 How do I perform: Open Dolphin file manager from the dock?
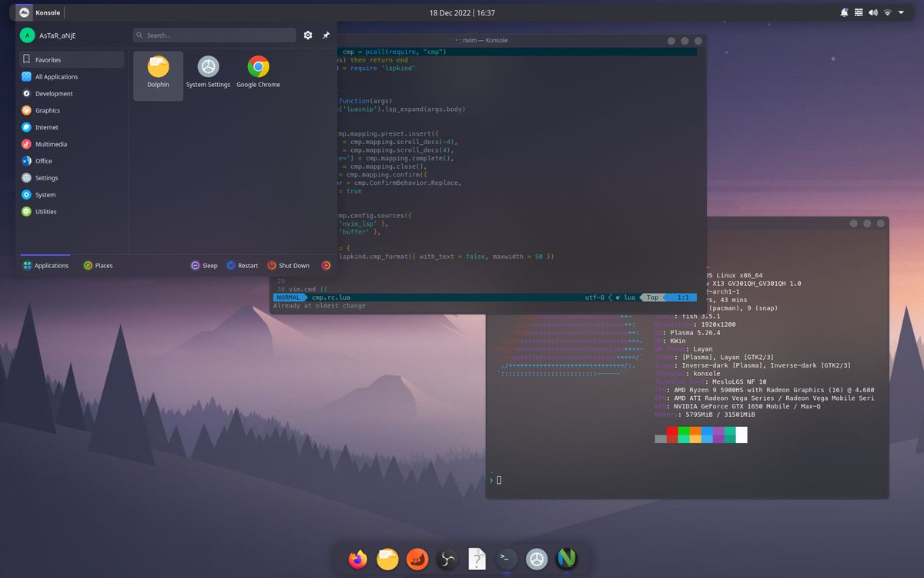[387, 559]
